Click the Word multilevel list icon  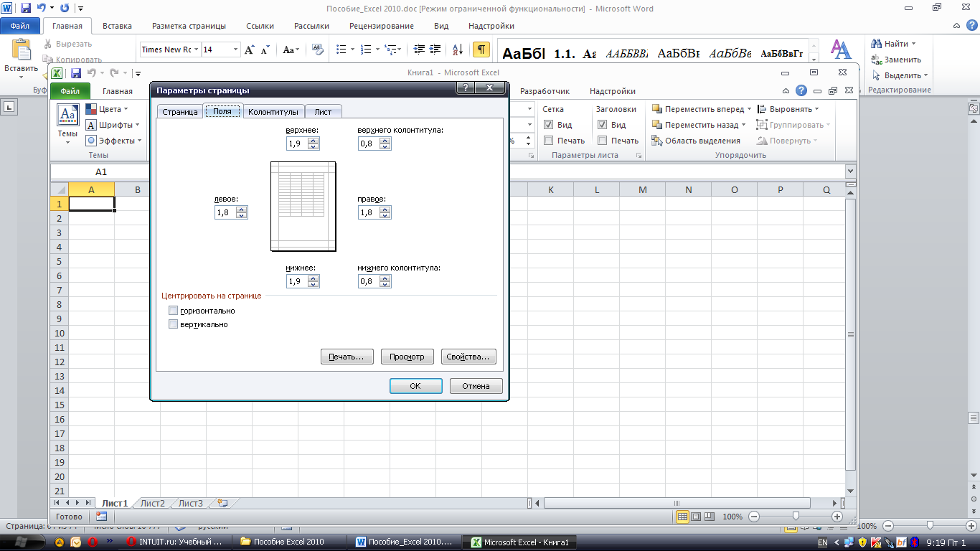390,50
